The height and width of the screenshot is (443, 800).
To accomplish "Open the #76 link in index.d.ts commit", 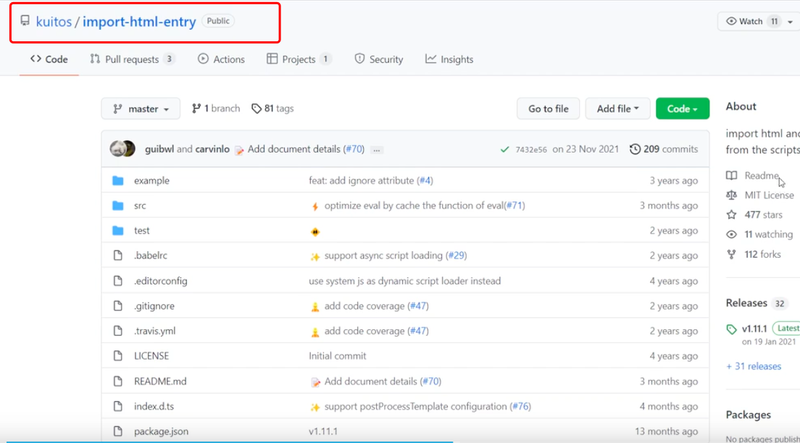I will [x=520, y=407].
